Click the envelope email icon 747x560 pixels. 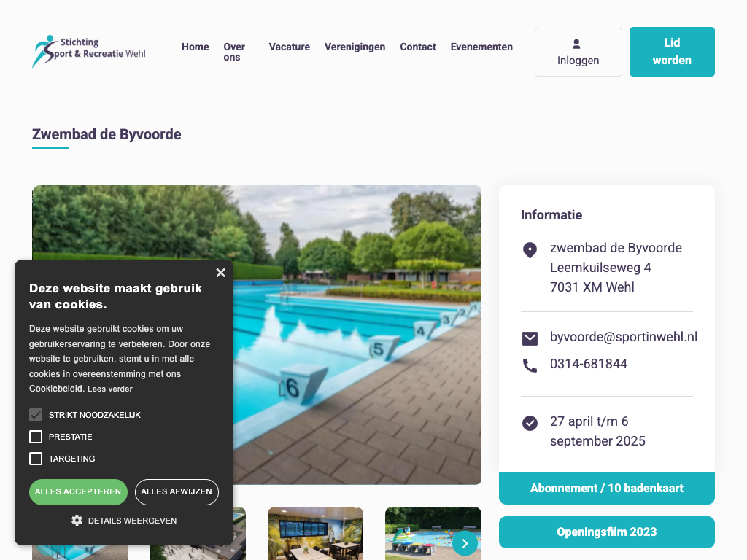click(530, 338)
